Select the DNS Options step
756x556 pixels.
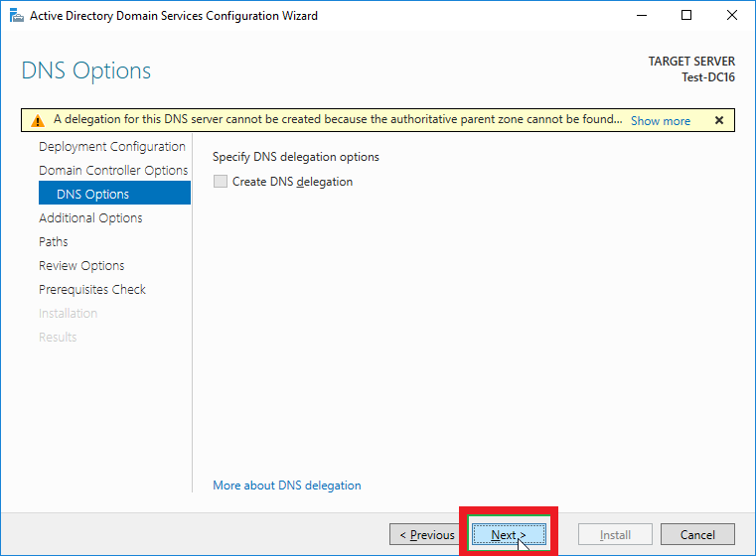[x=115, y=194]
